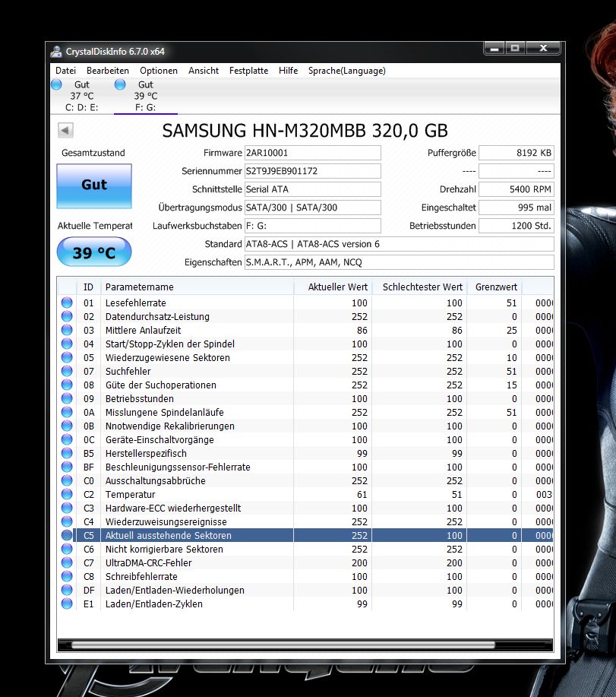Click the Standard field ATA8-ACS
Image resolution: width=616 pixels, height=697 pixels.
point(400,244)
